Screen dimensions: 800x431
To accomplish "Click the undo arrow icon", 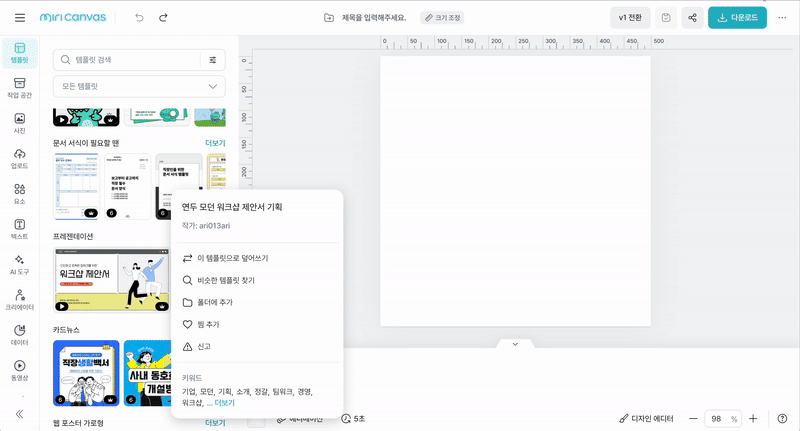I will click(139, 18).
